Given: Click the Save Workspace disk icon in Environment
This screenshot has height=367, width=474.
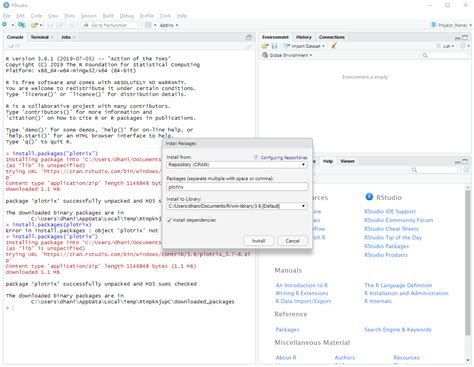Looking at the screenshot, I should [274, 46].
